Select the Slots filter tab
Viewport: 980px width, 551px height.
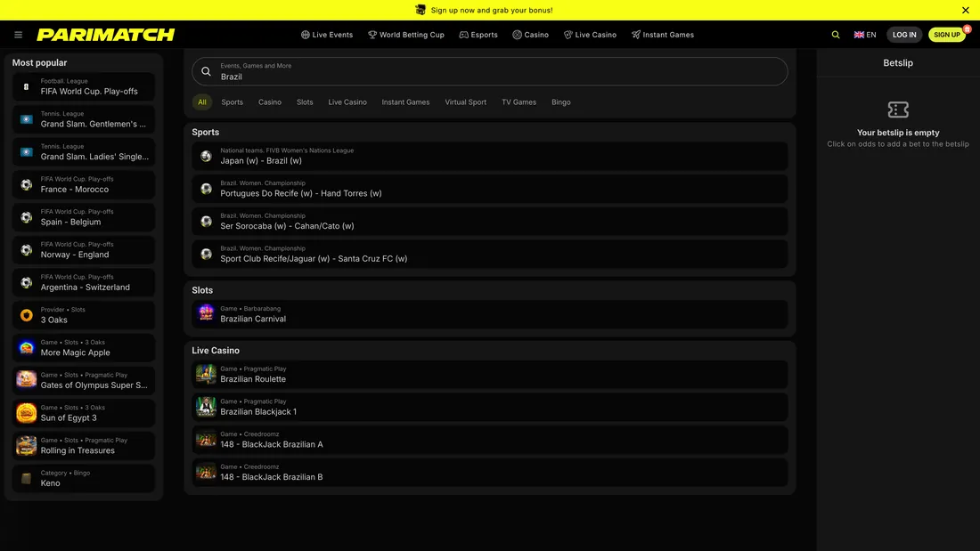coord(305,102)
